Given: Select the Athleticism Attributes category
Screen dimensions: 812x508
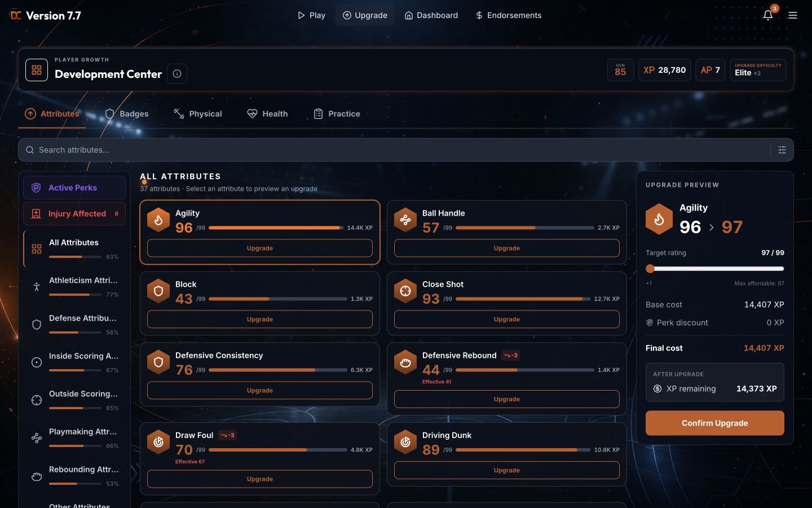Looking at the screenshot, I should [74, 287].
